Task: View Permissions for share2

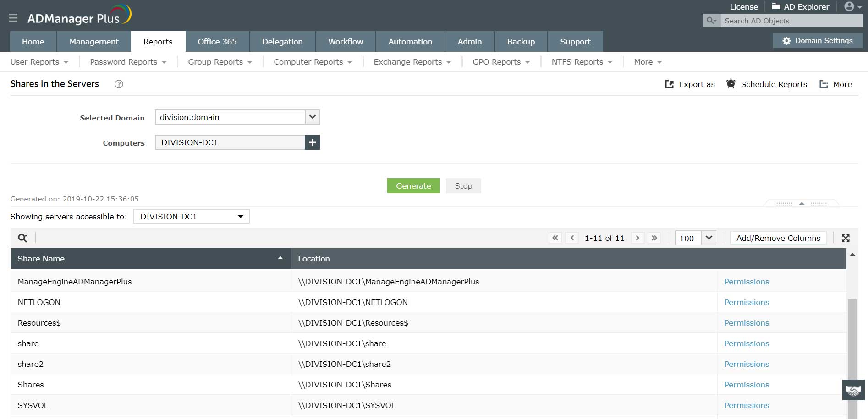Action: point(747,364)
